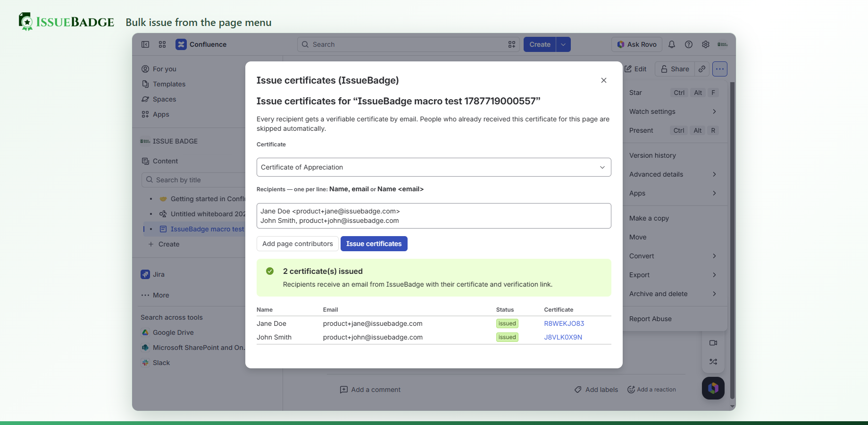
Task: Expand the Convert submenu
Action: tap(674, 256)
